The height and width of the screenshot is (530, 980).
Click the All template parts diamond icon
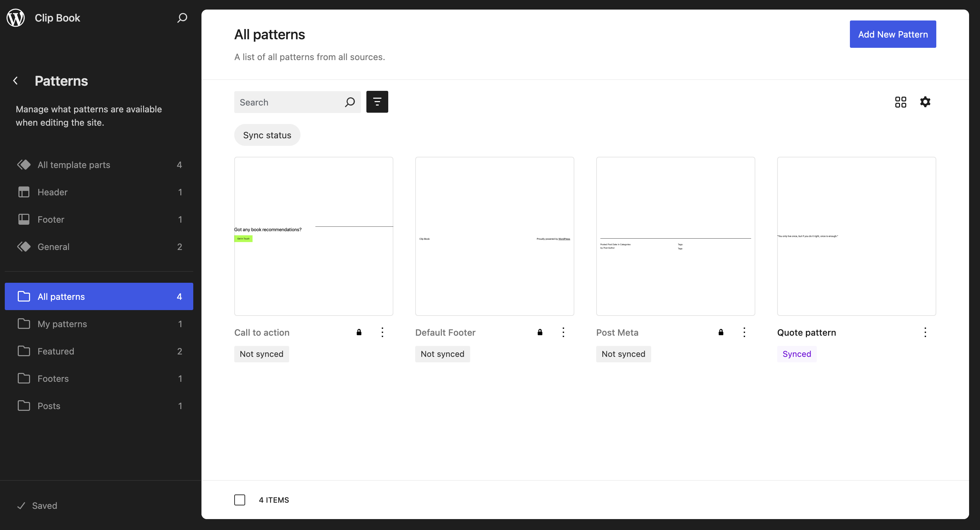24,165
